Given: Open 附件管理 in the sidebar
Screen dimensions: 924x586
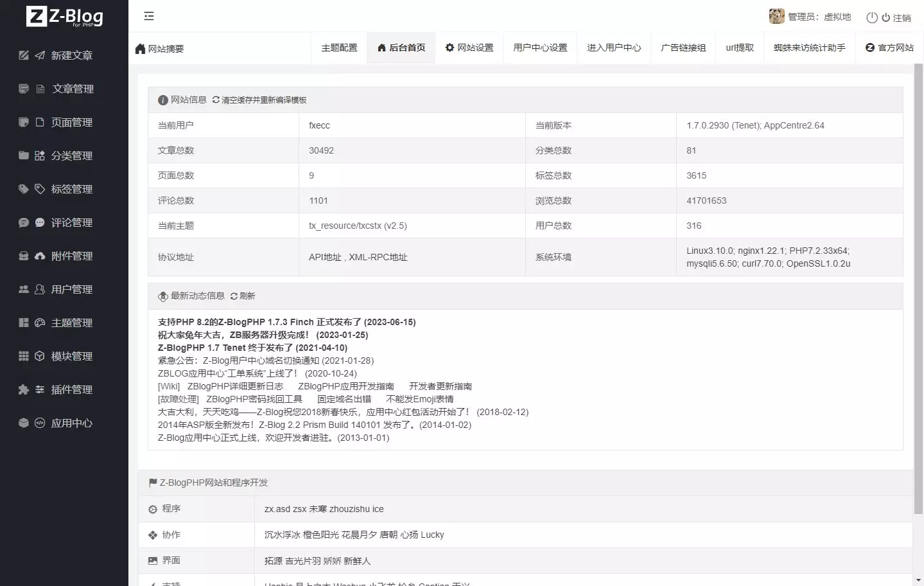Looking at the screenshot, I should tap(64, 256).
